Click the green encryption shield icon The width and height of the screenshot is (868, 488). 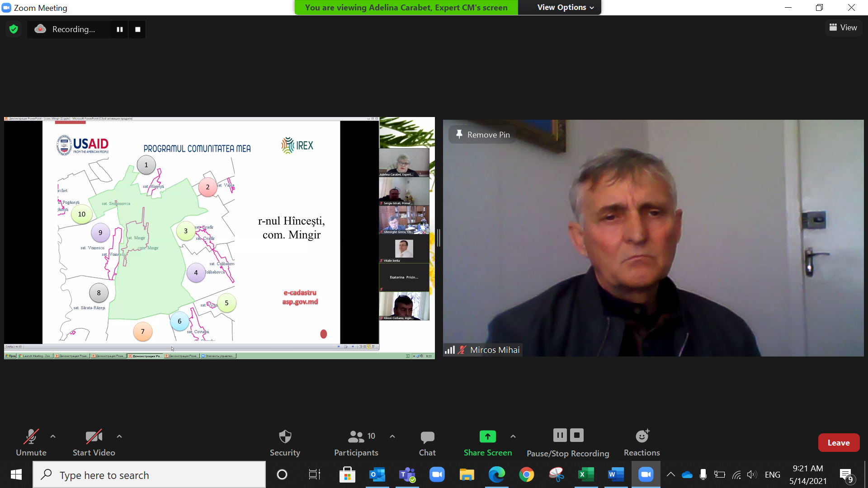14,29
